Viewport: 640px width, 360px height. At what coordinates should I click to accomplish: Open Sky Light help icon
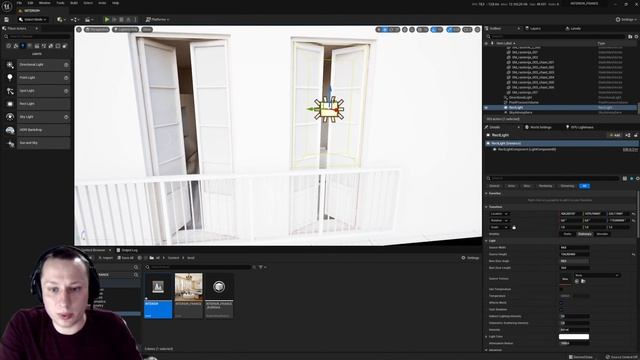click(66, 117)
